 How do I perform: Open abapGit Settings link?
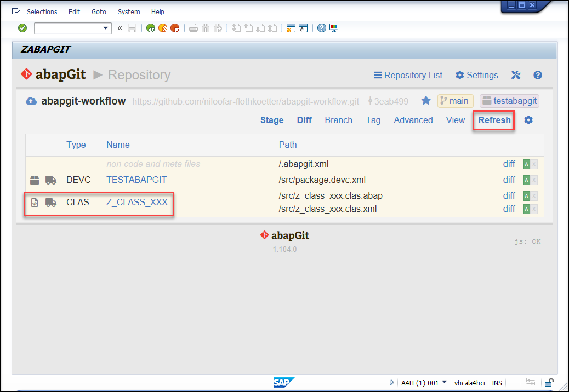click(477, 76)
